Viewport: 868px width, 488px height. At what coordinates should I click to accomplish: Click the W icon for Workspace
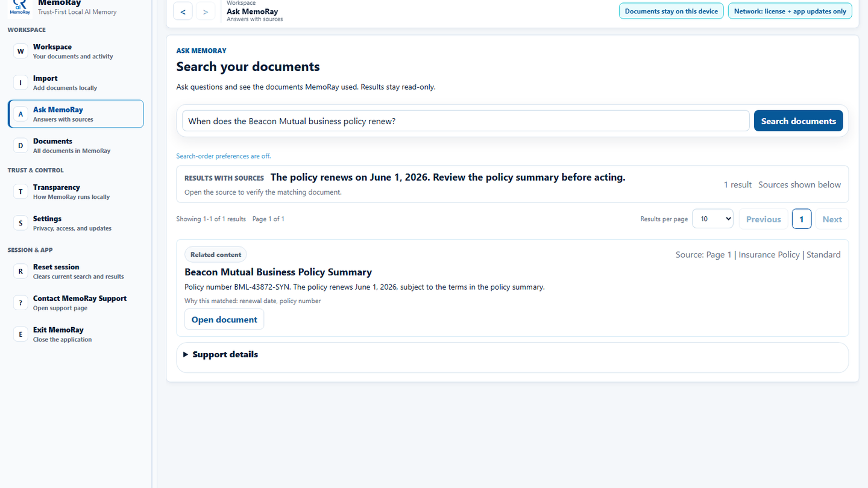20,51
